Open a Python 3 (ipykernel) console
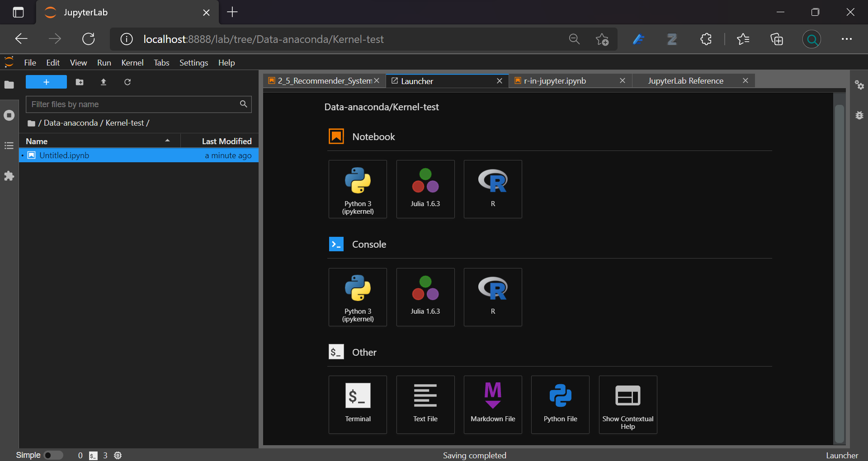Viewport: 868px width, 461px height. click(x=358, y=297)
